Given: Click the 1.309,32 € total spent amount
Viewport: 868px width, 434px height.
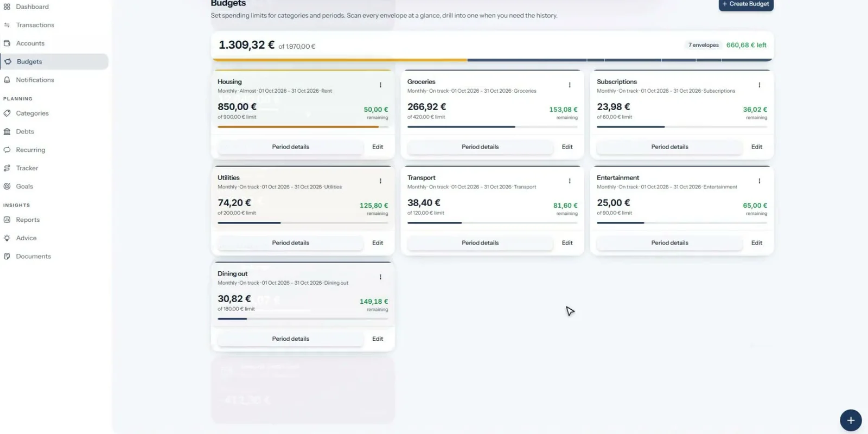Looking at the screenshot, I should pyautogui.click(x=247, y=45).
